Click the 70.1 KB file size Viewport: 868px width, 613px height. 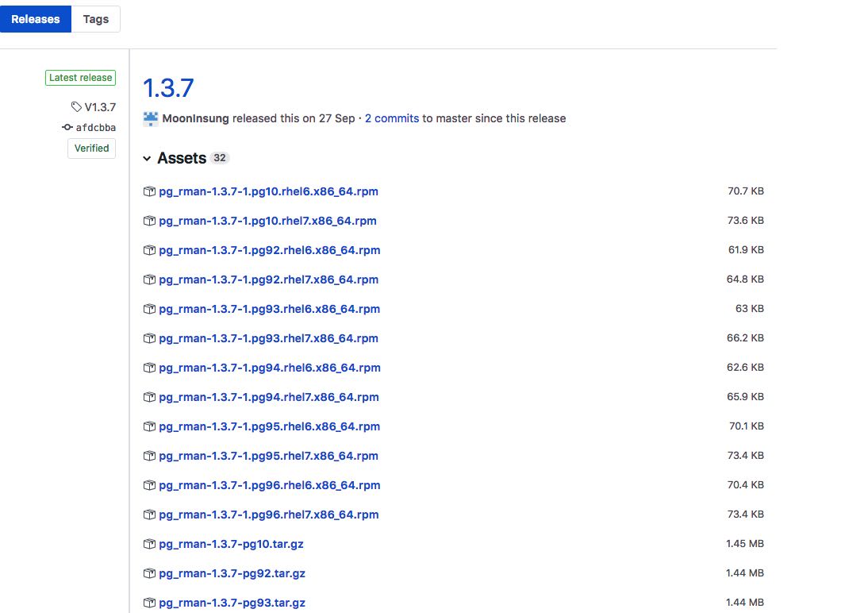click(747, 426)
